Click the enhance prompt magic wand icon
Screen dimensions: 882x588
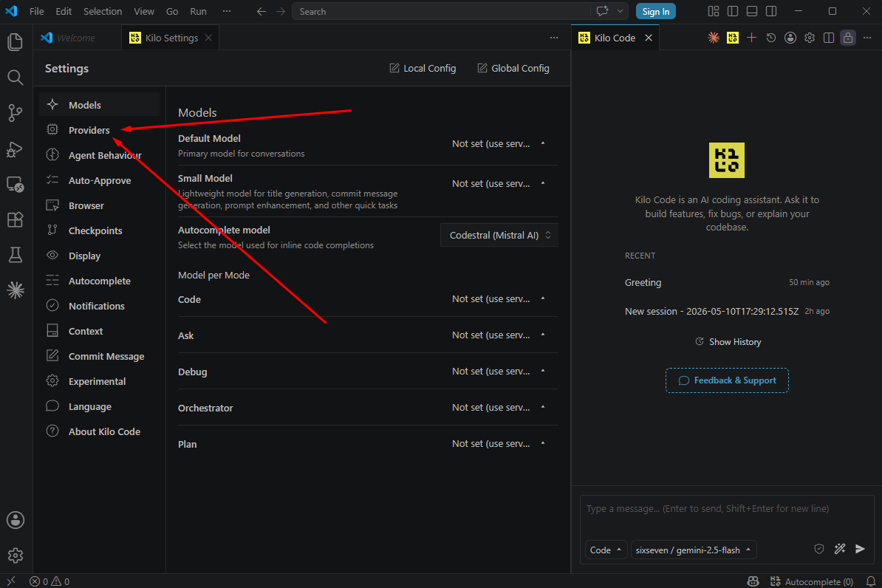point(840,549)
